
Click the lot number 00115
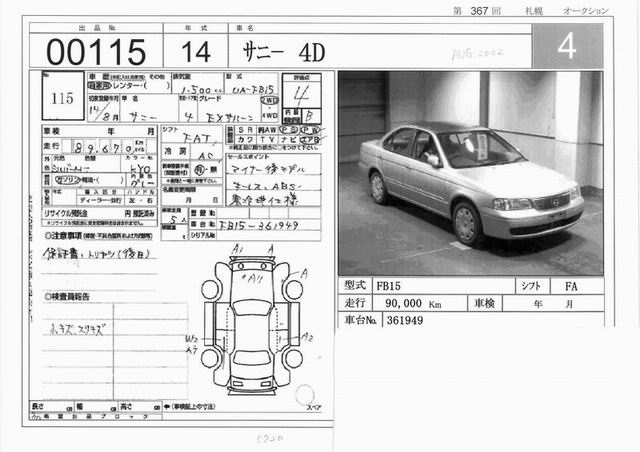[96, 52]
